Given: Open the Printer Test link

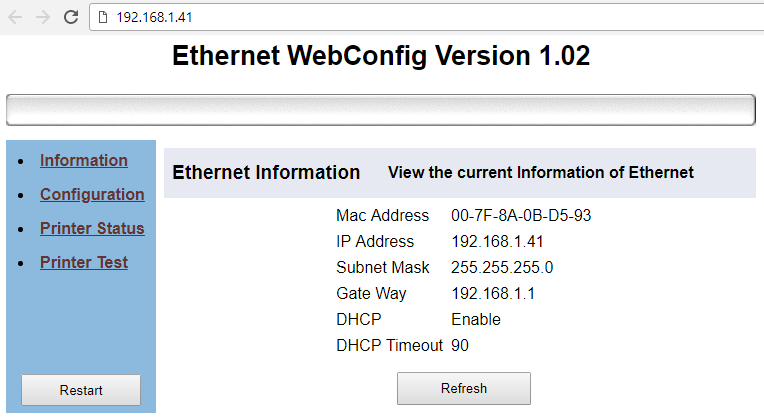Looking at the screenshot, I should pyautogui.click(x=84, y=262).
